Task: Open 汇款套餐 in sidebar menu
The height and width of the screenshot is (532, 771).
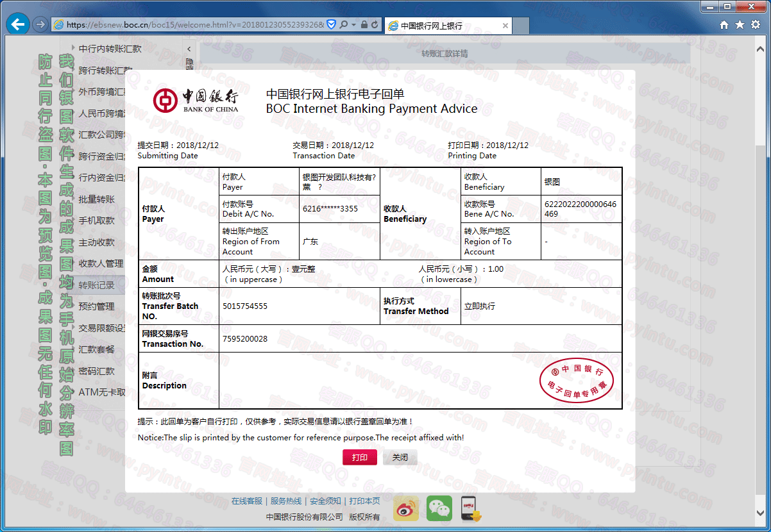Action: pos(97,349)
